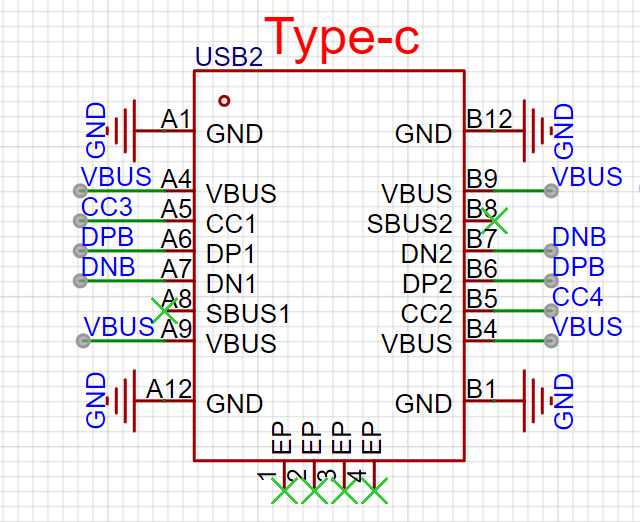Screen dimensions: 640x522
Task: Click the B6 pin number
Action: [482, 269]
